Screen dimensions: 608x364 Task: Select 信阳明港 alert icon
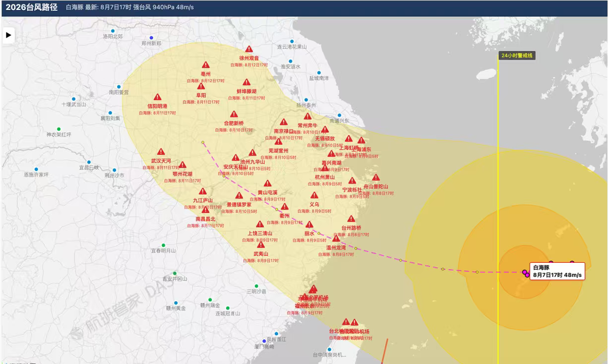click(x=157, y=97)
